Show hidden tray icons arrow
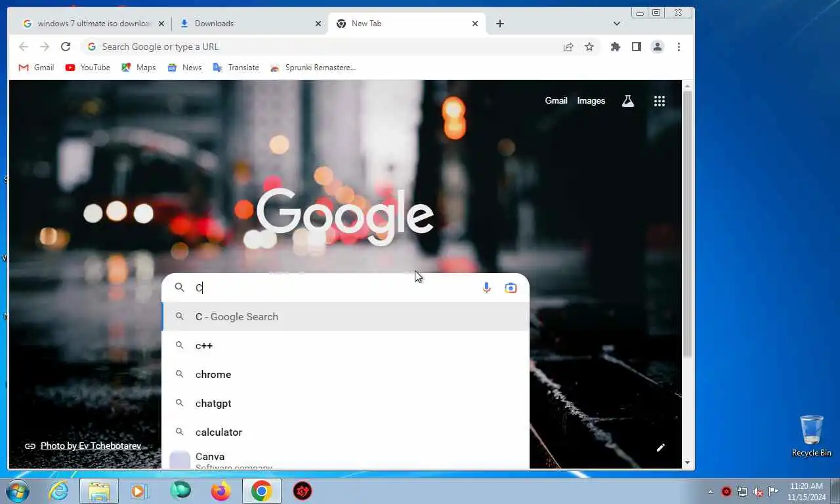Screen dimensions: 840x504 pyautogui.click(x=710, y=492)
